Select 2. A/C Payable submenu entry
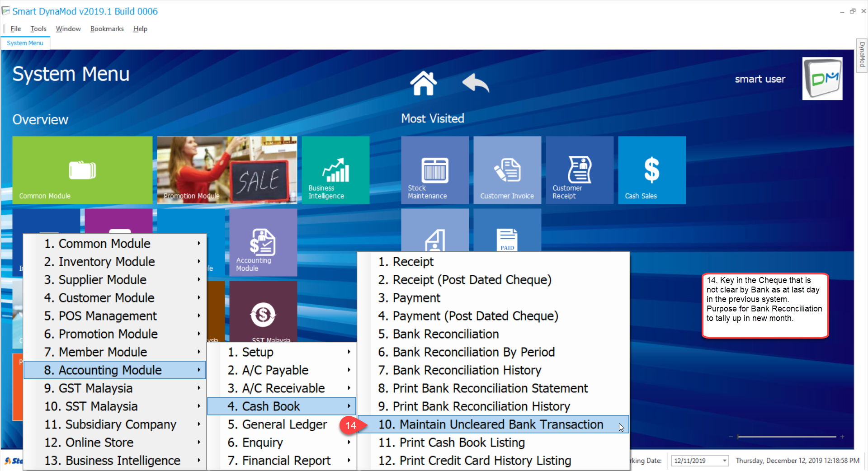The height and width of the screenshot is (471, 868). (282, 370)
